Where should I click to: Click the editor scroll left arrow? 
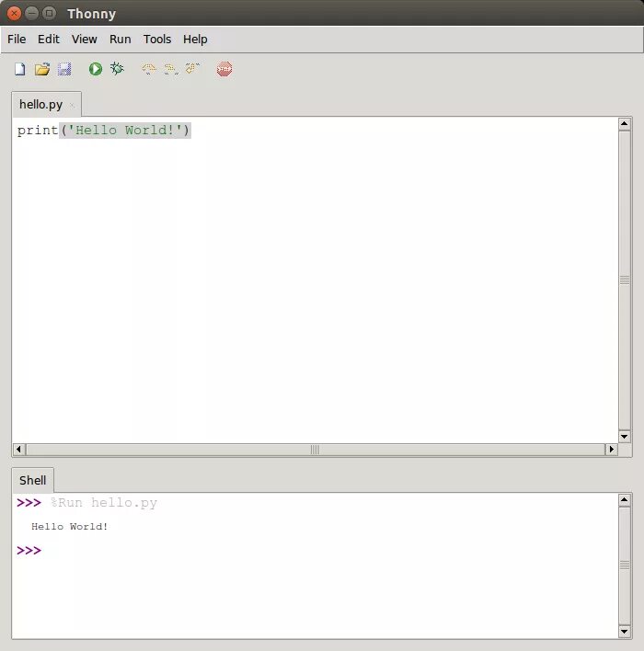18,450
